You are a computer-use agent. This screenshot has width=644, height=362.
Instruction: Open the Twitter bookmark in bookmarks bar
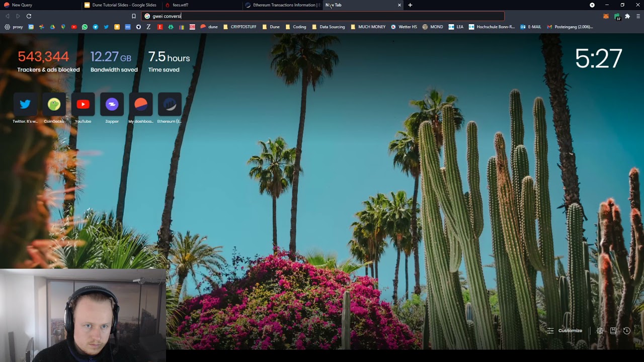[106, 27]
